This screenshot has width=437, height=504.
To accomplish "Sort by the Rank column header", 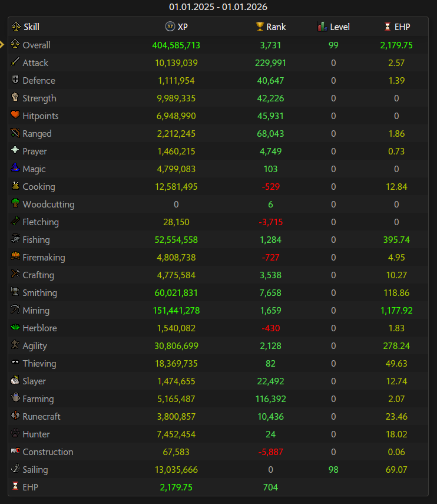I will [x=271, y=27].
